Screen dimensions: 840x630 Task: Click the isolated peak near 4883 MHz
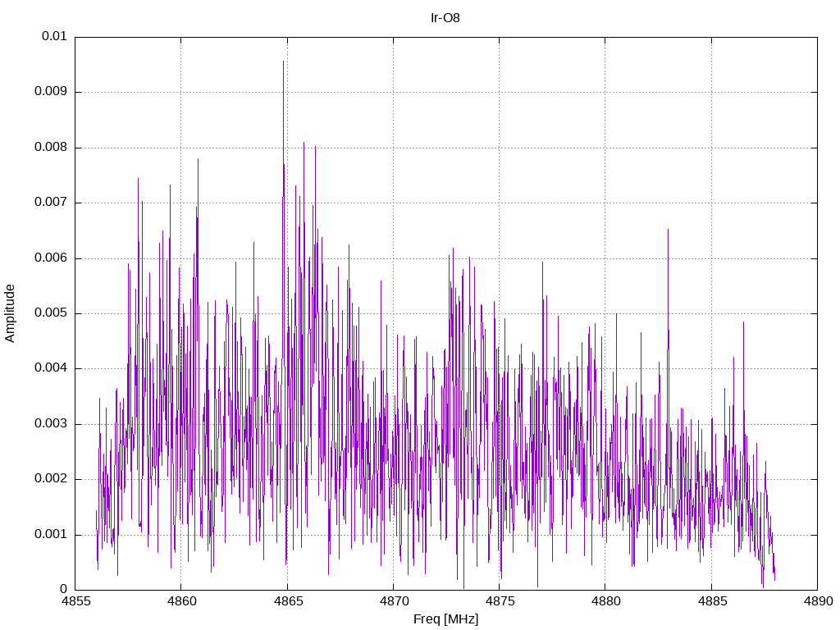pos(668,231)
